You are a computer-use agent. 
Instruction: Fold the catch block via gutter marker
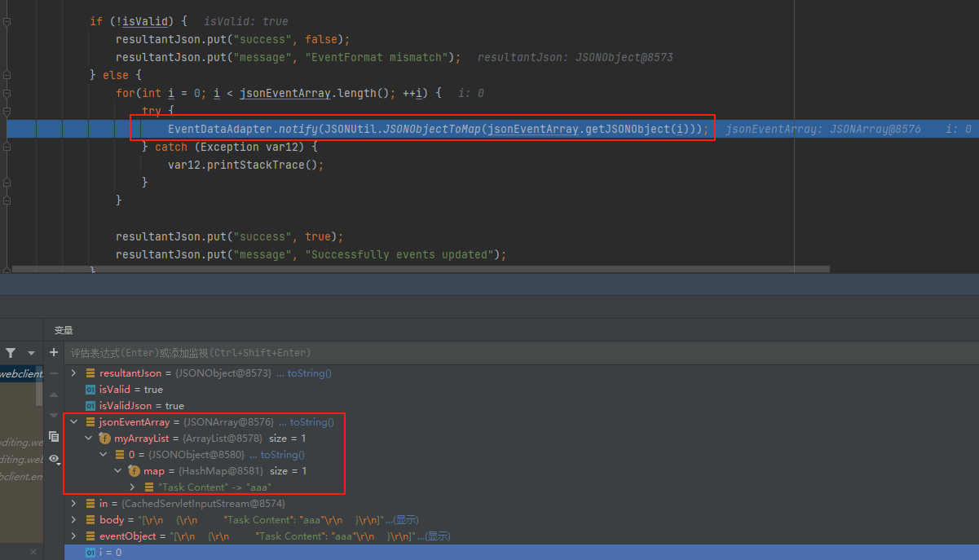click(7, 147)
